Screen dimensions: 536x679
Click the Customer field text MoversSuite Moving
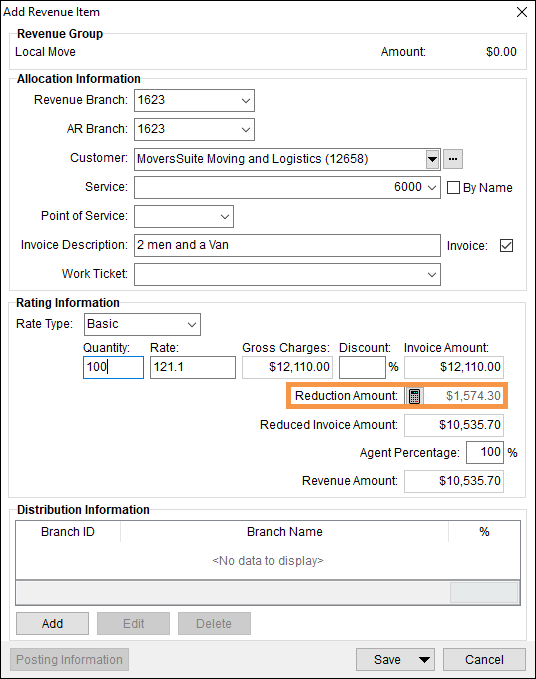click(252, 159)
